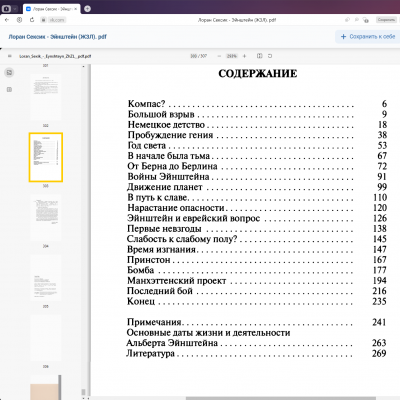The height and width of the screenshot is (400, 400).
Task: Open a new browser tab
Action: coord(87,9)
